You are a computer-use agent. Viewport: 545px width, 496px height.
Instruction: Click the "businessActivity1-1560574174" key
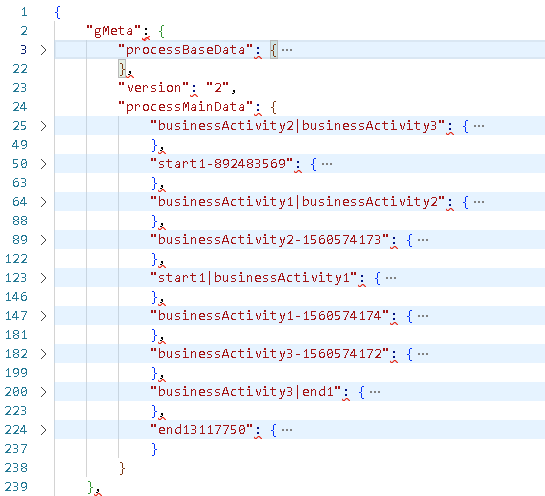[x=270, y=316]
